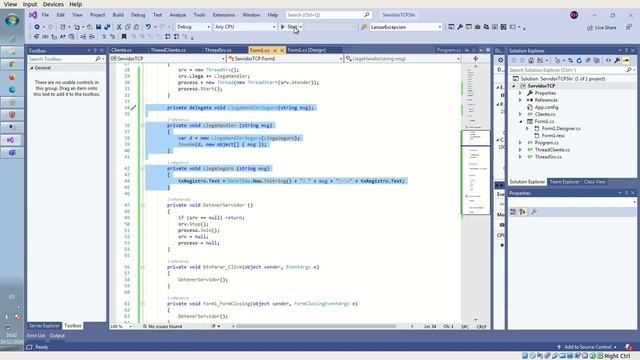Click the Visual Studio logo icon

tap(33, 15)
